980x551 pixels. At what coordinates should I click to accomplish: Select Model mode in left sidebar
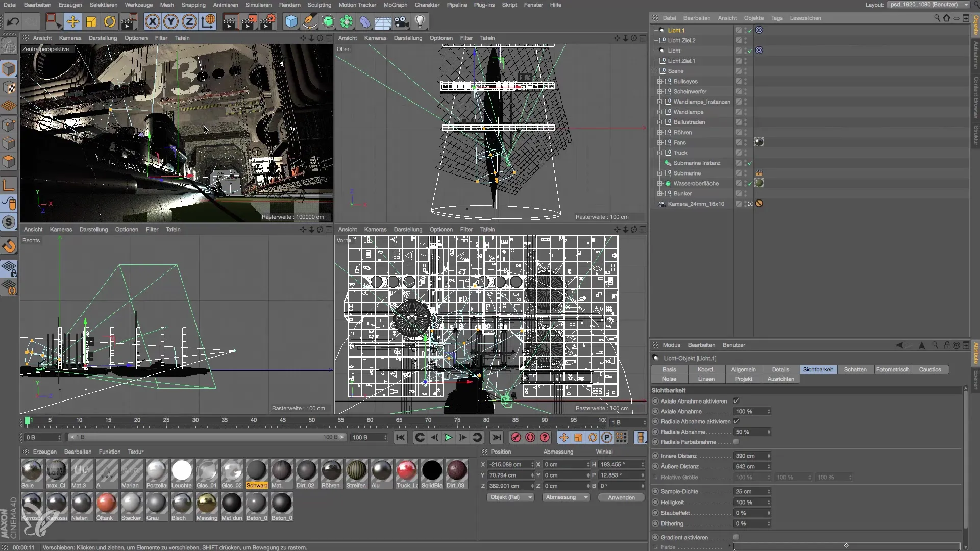[x=9, y=69]
